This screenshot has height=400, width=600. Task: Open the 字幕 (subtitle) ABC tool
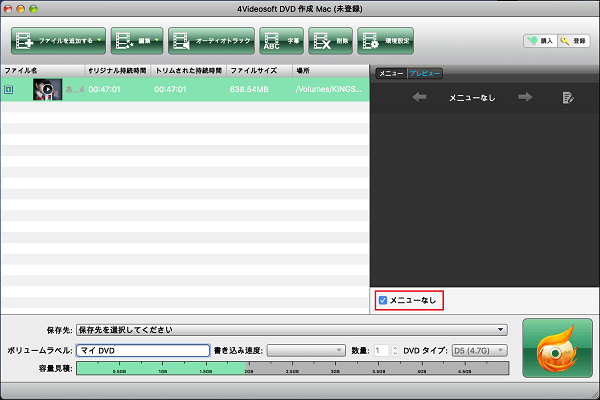pos(281,41)
